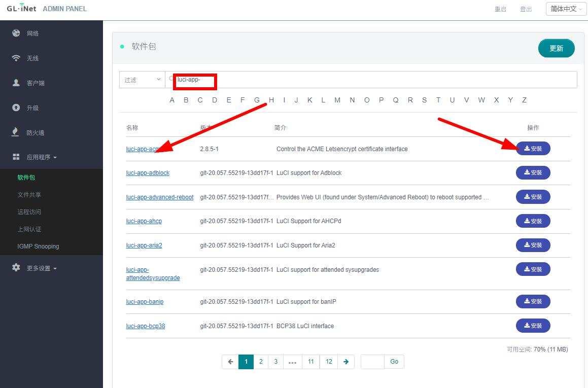Install luci-app-advanced-reboot package
This screenshot has height=388, width=588.
[x=533, y=197]
